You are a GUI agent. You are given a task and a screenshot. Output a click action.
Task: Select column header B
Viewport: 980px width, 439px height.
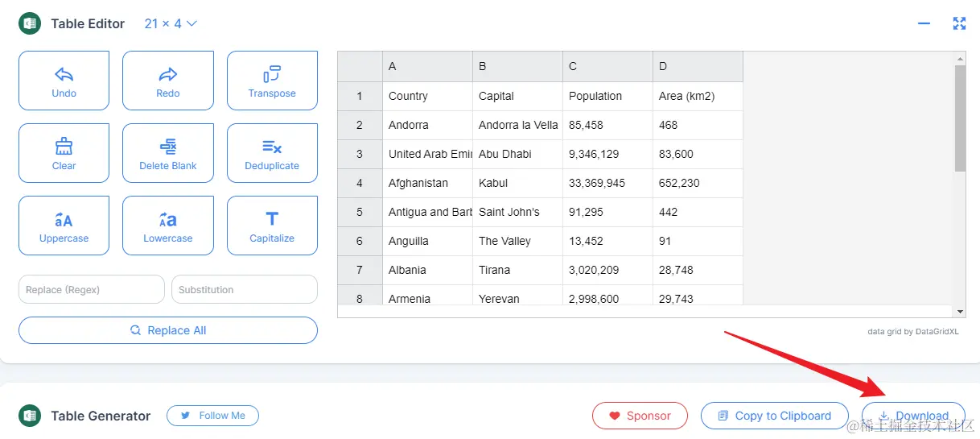[x=517, y=66]
